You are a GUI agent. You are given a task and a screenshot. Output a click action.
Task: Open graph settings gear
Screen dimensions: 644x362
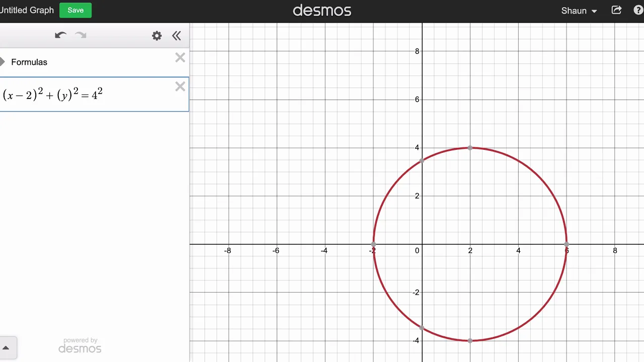coord(157,36)
